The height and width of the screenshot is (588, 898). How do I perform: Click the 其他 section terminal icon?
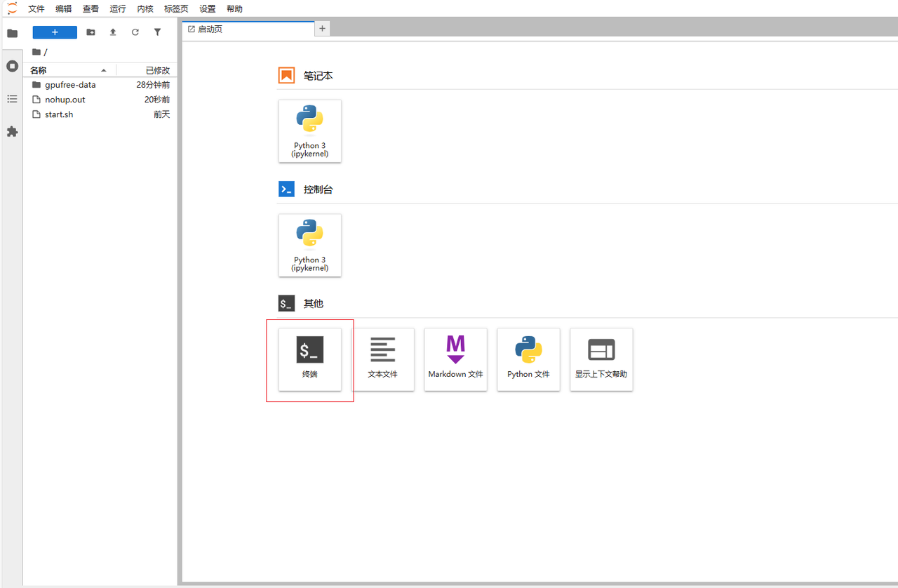(x=286, y=304)
